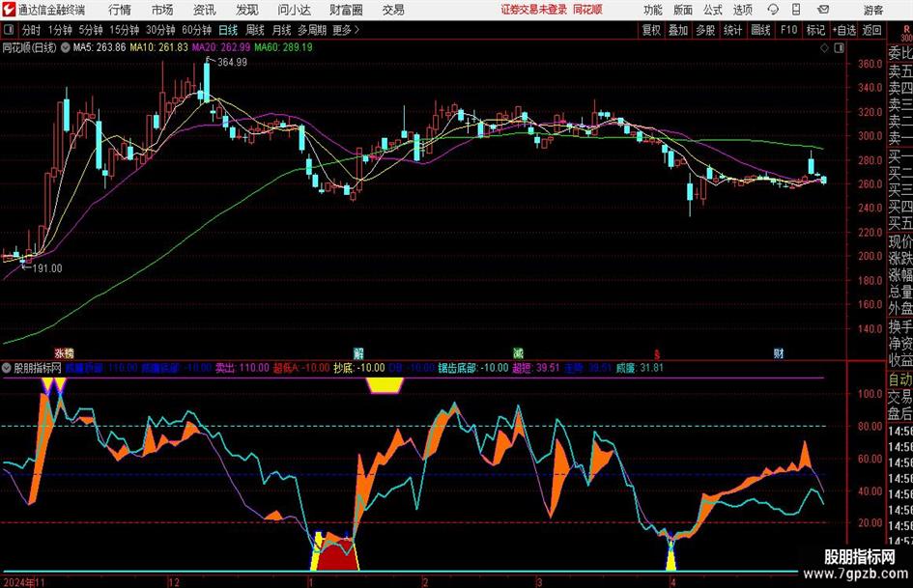Click the 减 event marker

518,352
